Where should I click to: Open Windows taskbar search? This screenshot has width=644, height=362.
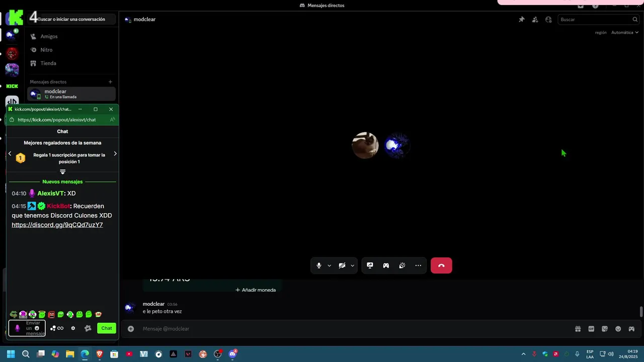tap(26, 354)
